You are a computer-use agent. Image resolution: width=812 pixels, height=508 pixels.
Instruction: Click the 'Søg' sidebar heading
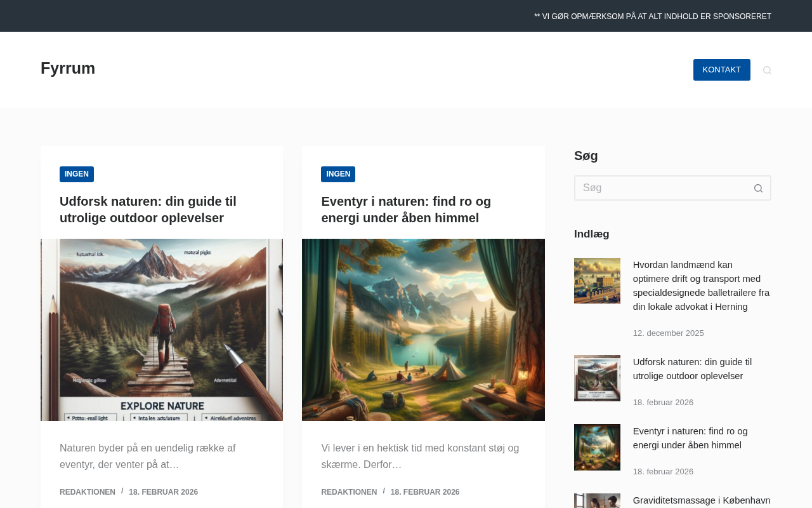586,156
